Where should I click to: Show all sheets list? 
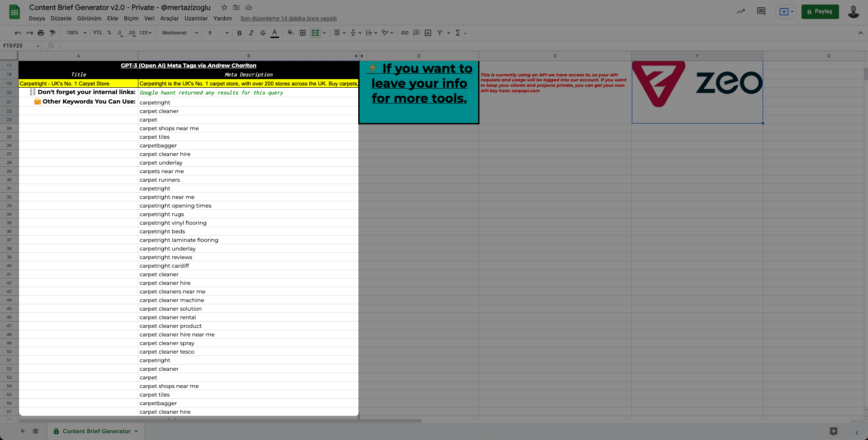35,431
